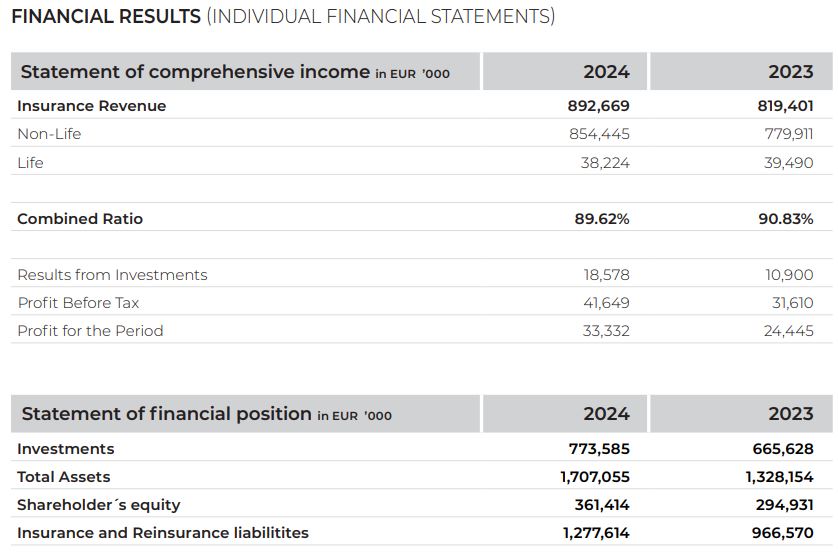The image size is (838, 554).
Task: Select the Total Assets row label
Action: coord(64,477)
